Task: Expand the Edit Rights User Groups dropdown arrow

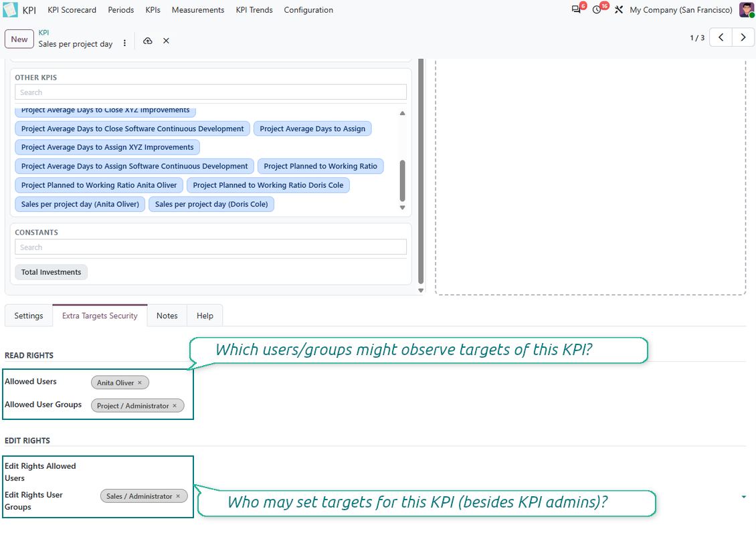Action: tap(743, 496)
